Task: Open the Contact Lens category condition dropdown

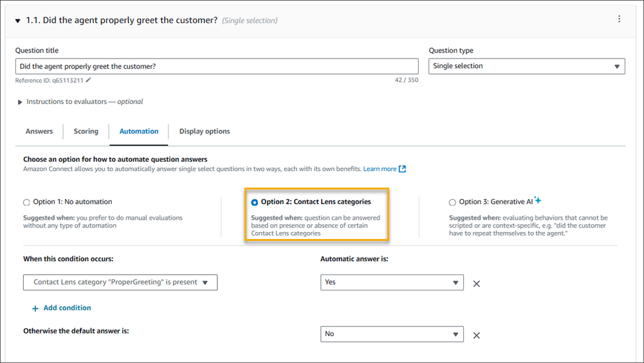Action: pos(120,283)
